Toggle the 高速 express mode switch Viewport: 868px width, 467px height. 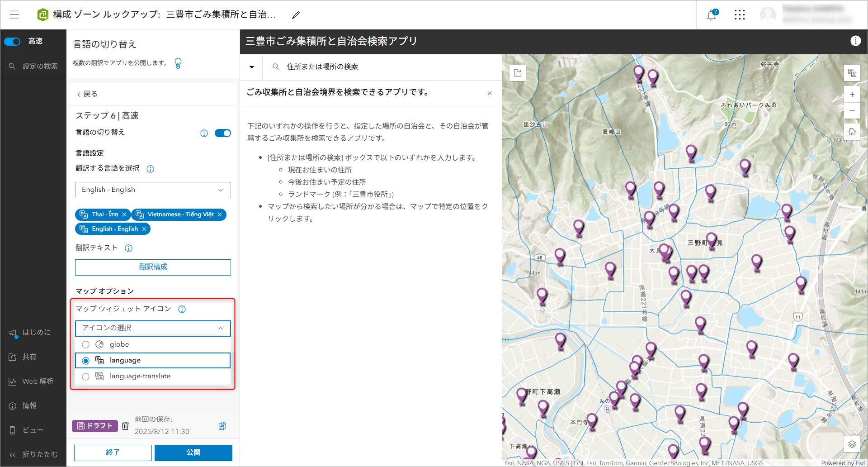pyautogui.click(x=12, y=42)
